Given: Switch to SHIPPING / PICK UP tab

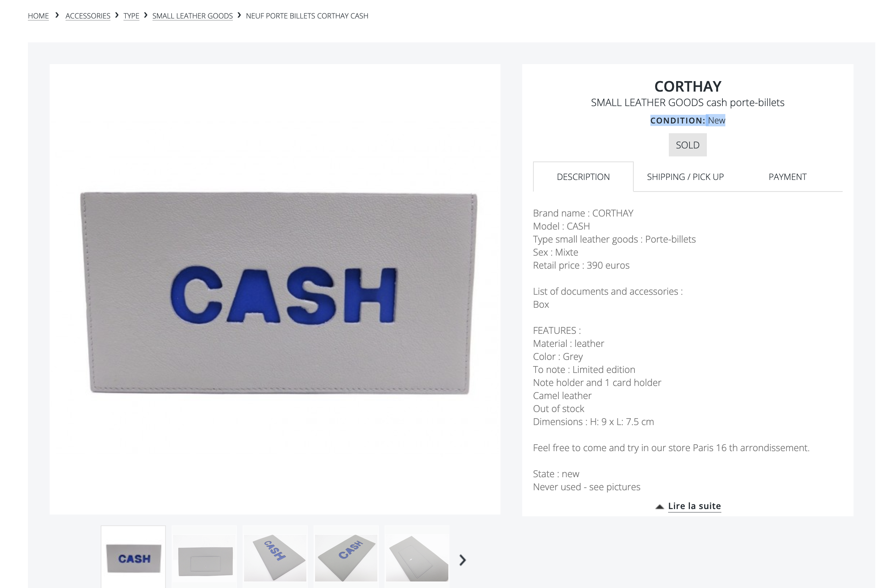Looking at the screenshot, I should pos(685,177).
